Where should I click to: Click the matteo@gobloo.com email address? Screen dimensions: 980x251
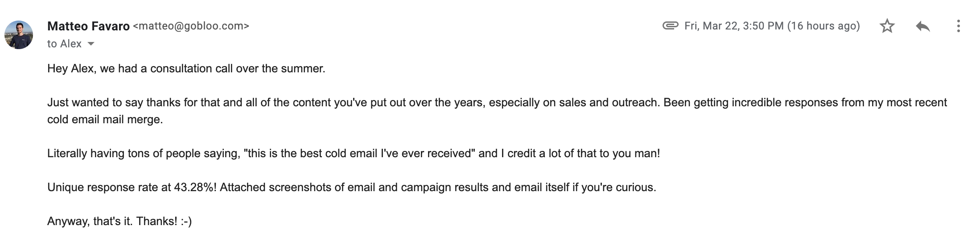(191, 26)
